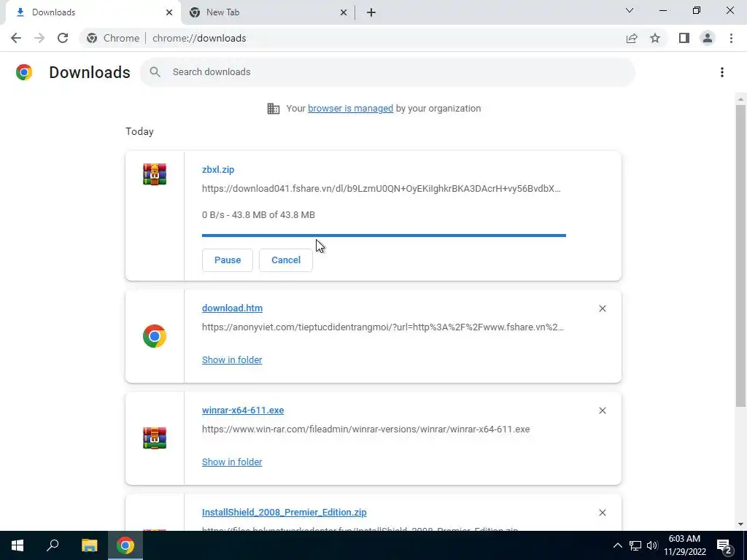Focus the Search downloads field

[388, 72]
